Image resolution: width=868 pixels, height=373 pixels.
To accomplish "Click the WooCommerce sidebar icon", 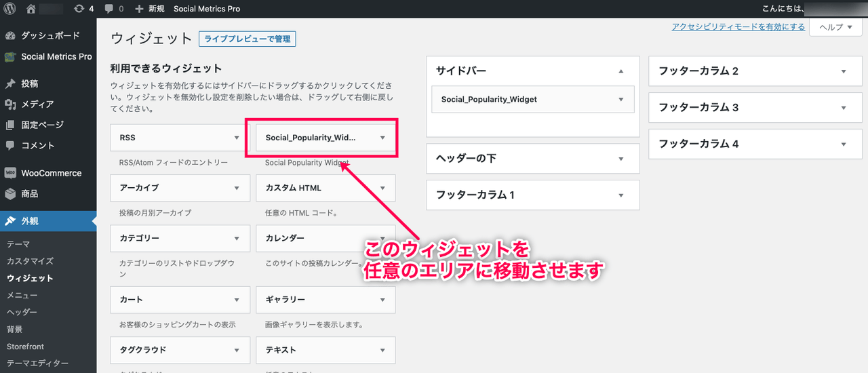I will 10,173.
